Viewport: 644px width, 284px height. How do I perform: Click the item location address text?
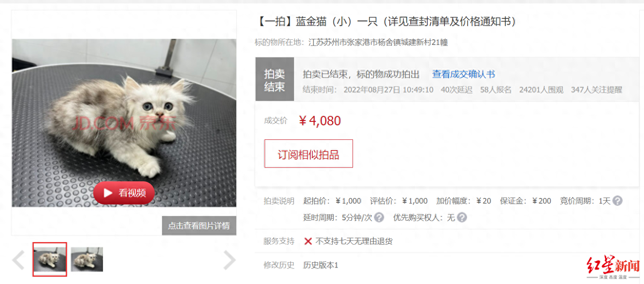tap(378, 42)
